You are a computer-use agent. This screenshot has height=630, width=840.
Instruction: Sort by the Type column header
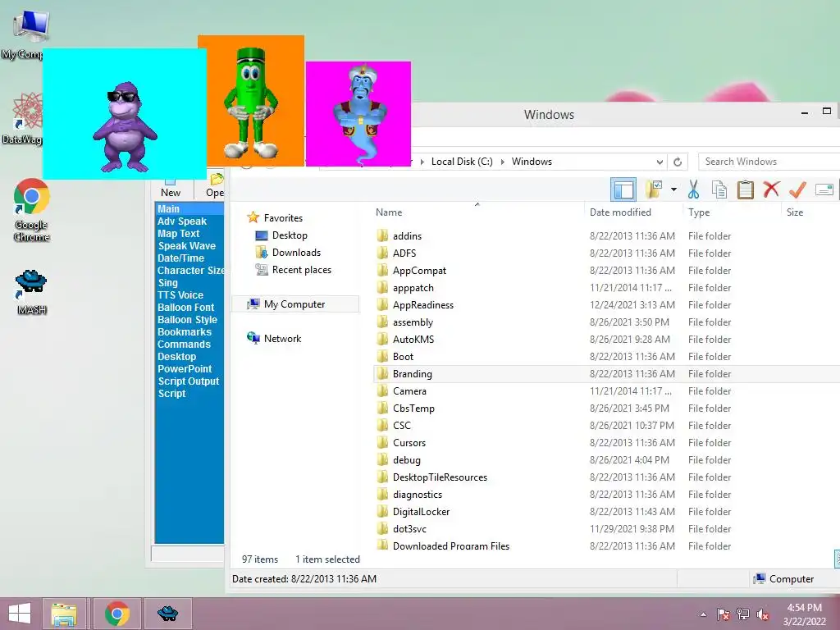[x=699, y=212]
